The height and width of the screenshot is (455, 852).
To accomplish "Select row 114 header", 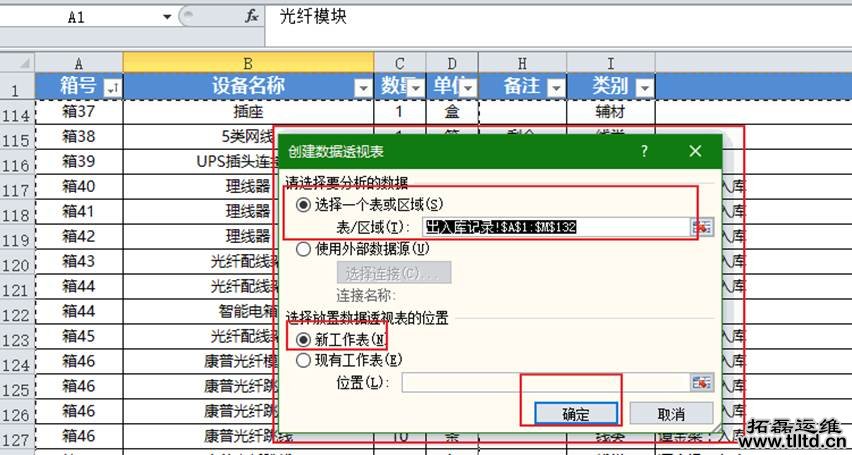I will point(17,114).
